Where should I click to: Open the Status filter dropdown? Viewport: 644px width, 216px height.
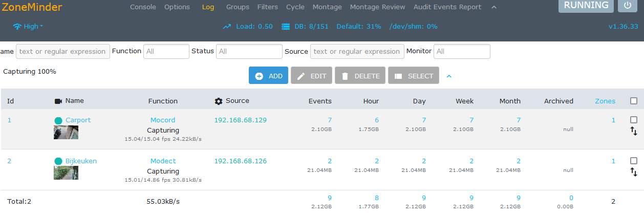(x=249, y=51)
